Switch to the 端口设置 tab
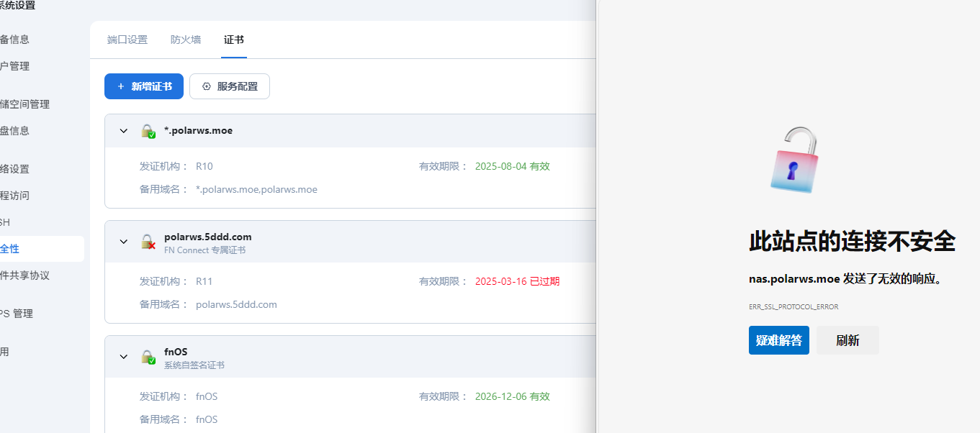980x433 pixels. point(127,40)
